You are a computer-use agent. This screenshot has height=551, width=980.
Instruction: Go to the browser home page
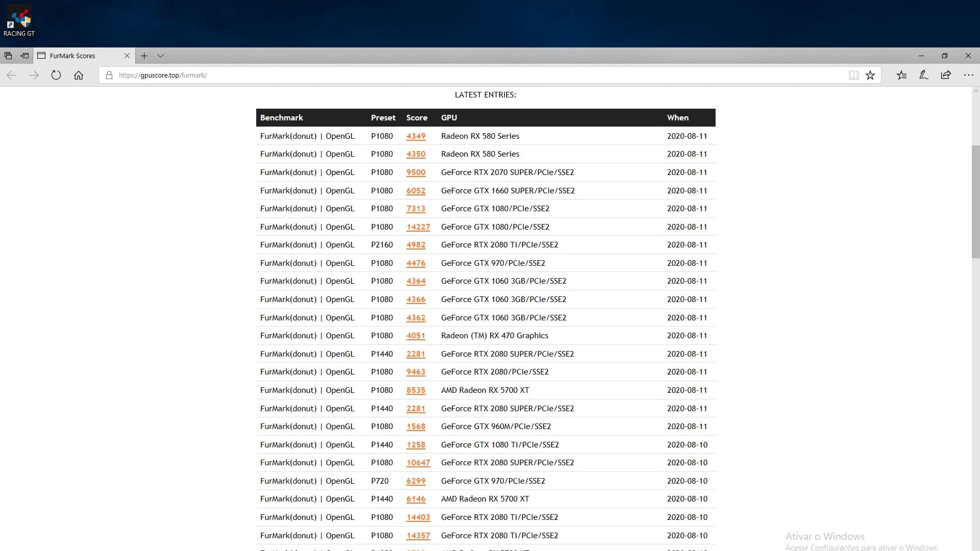click(x=78, y=75)
